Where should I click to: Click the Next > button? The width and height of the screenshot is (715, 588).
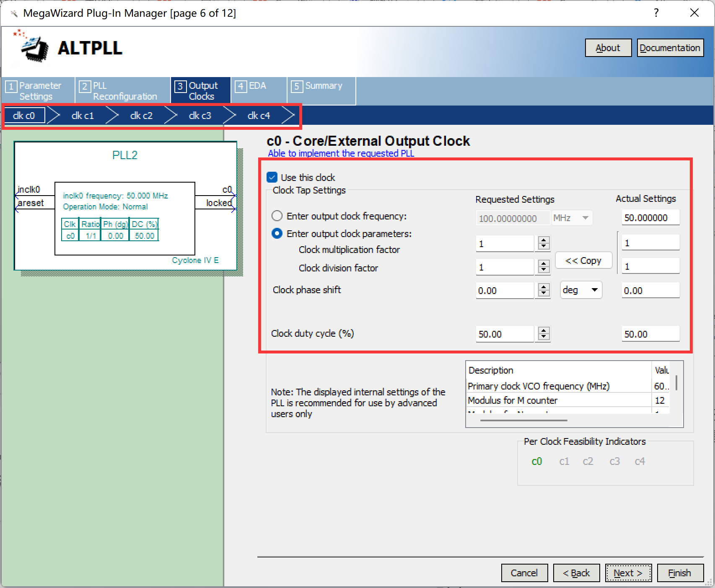coord(628,573)
